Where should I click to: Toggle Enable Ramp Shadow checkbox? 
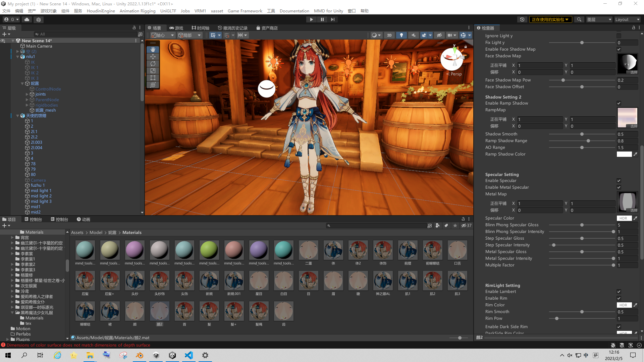pos(619,103)
